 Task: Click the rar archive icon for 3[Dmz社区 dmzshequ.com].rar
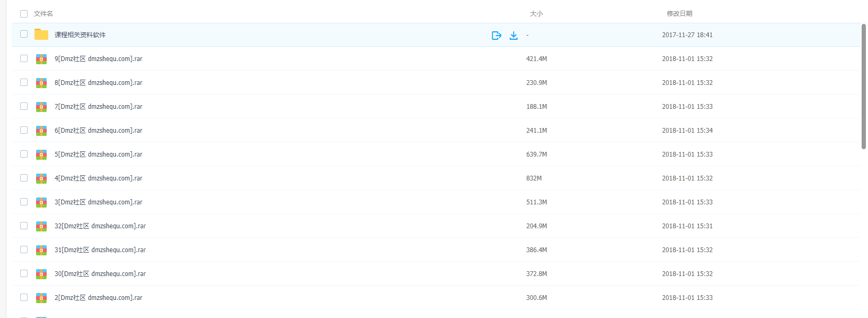(41, 202)
